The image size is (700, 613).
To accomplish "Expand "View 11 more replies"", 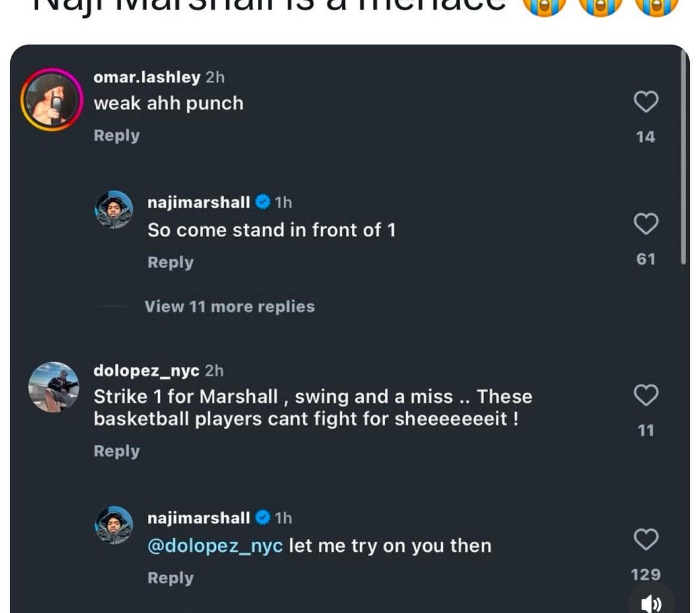I will (x=229, y=306).
